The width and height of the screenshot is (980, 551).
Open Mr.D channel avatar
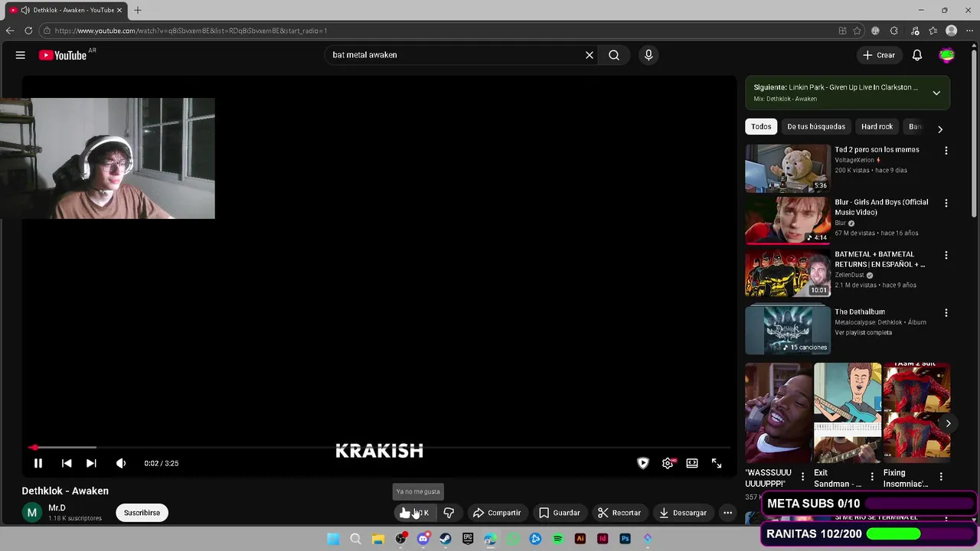point(32,513)
